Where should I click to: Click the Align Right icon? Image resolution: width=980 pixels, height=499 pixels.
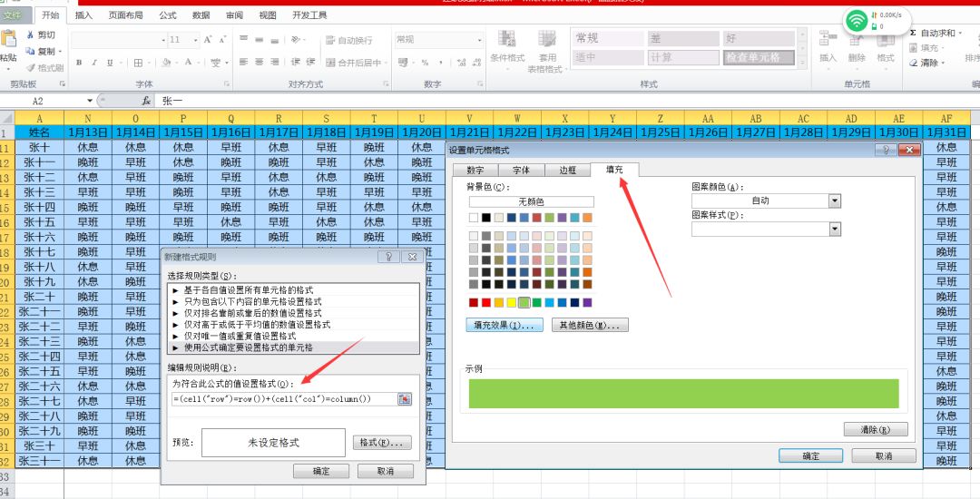275,63
